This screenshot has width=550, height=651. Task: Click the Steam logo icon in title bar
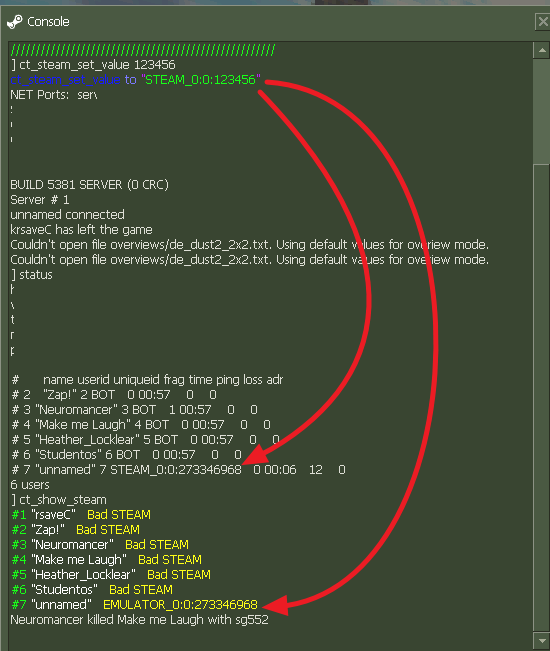(15, 22)
